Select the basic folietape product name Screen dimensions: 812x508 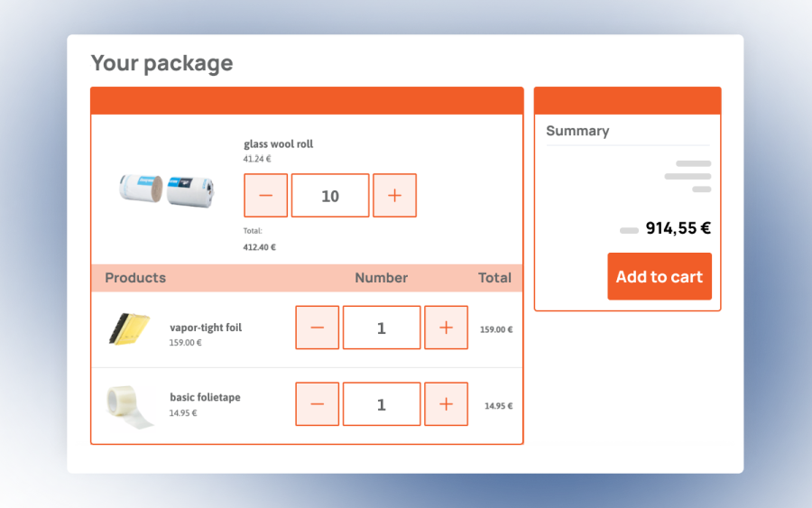205,397
